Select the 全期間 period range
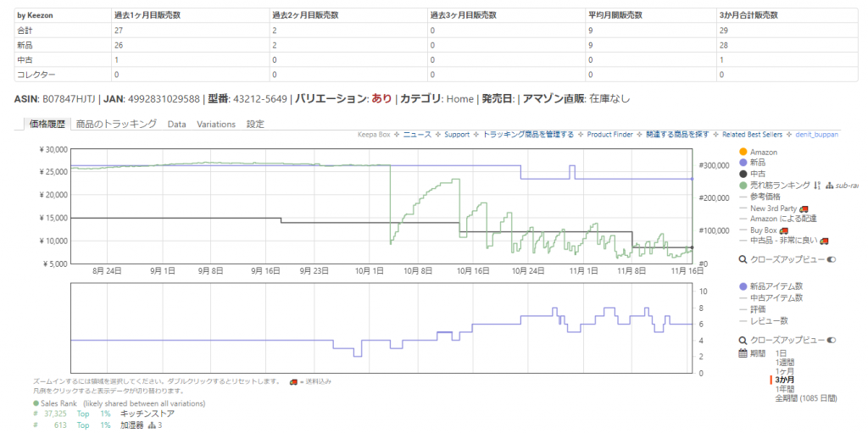The height and width of the screenshot is (433, 868). point(804,398)
